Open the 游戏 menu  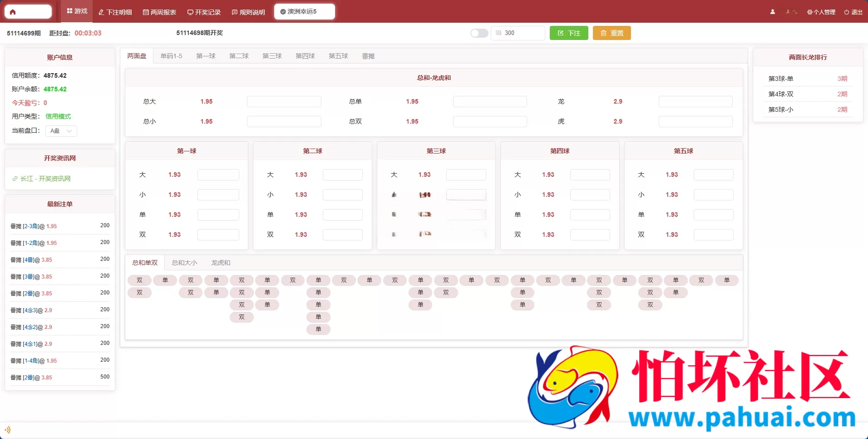[x=77, y=11]
